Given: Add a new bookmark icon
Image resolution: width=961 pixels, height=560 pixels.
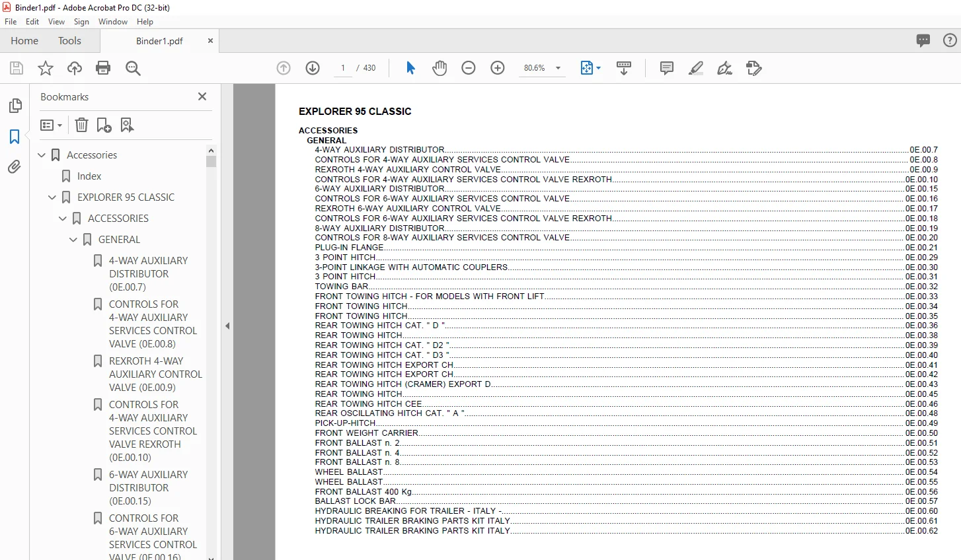Looking at the screenshot, I should [104, 125].
